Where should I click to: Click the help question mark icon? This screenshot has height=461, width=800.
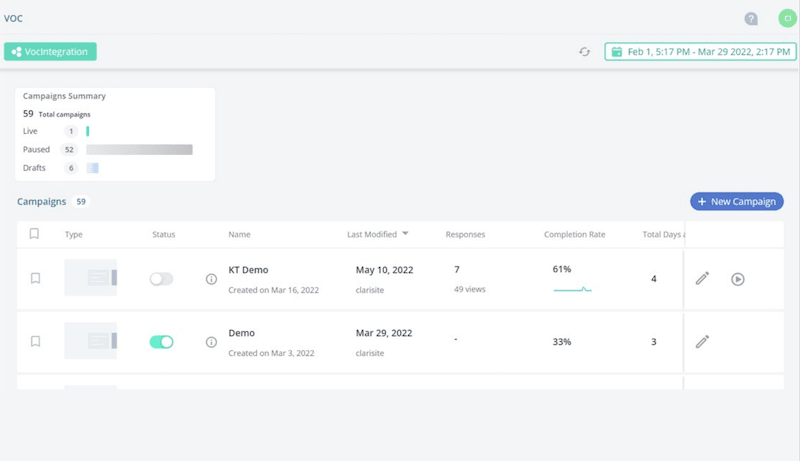[751, 19]
